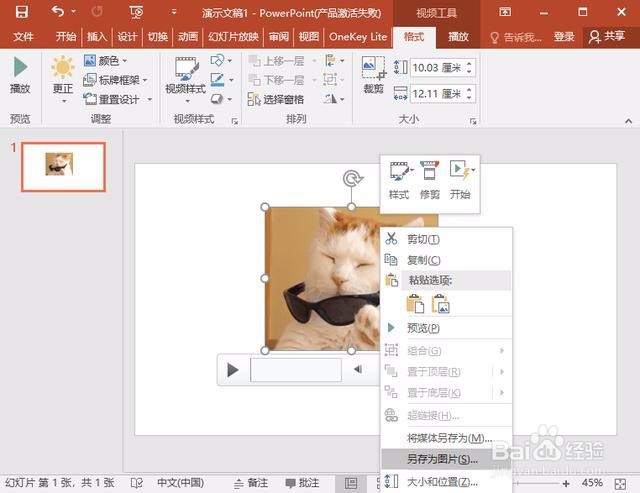Viewport: 640px width, 493px height.
Task: Choose 预览(P) from context menu
Action: (446, 328)
